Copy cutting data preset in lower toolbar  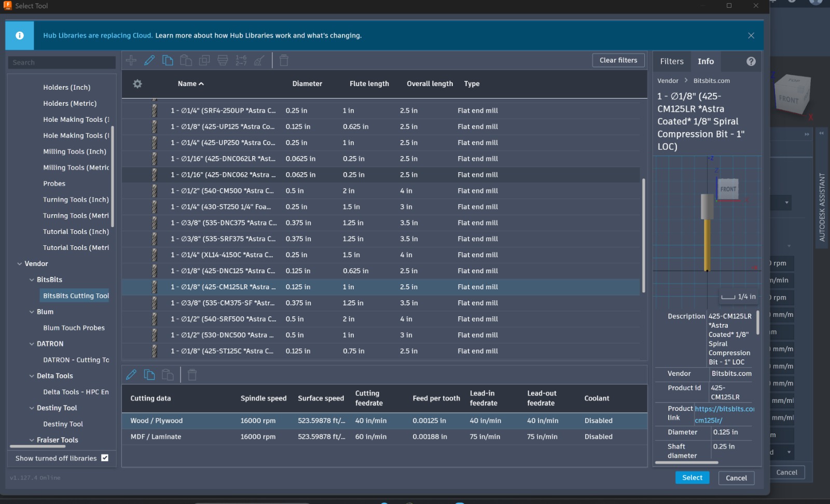point(149,374)
